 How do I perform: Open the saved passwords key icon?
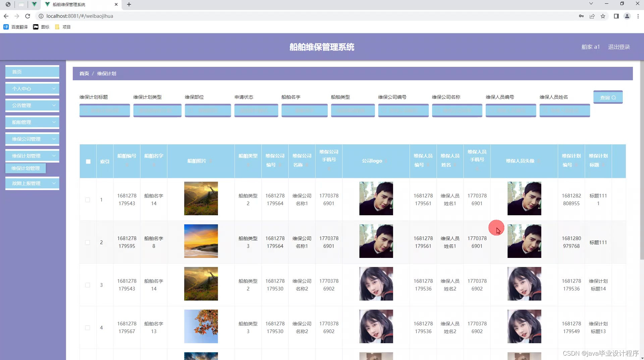pyautogui.click(x=581, y=16)
